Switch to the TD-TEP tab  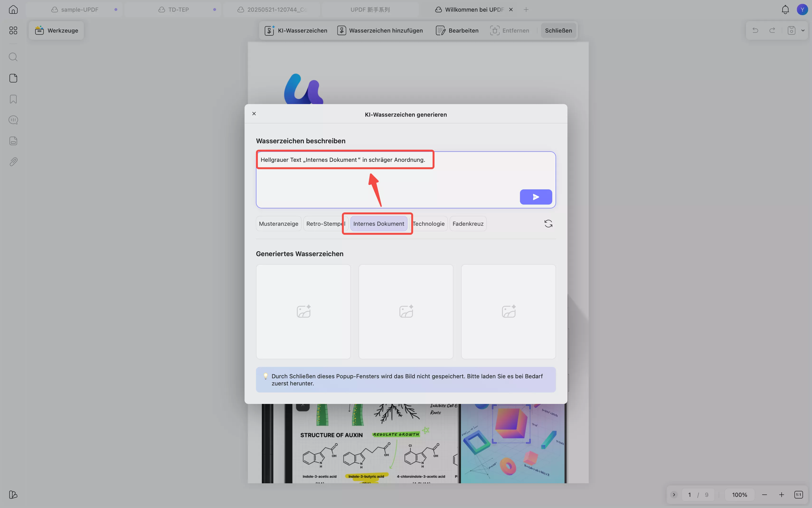coord(178,10)
